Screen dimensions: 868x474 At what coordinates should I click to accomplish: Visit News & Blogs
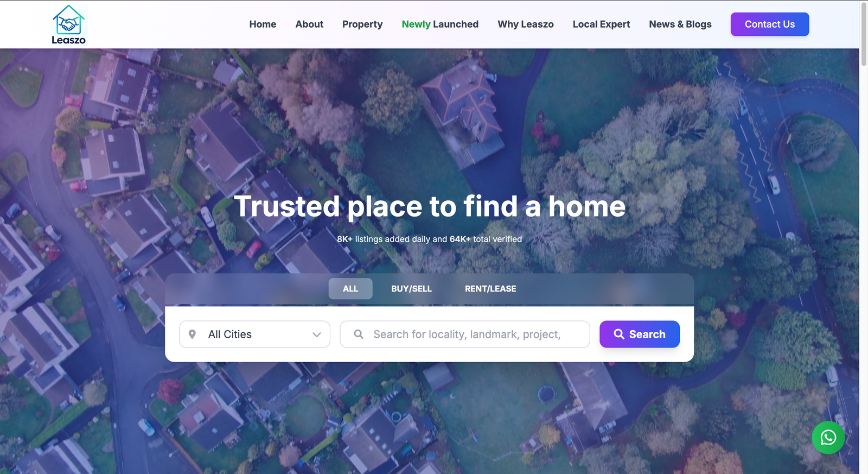click(680, 24)
